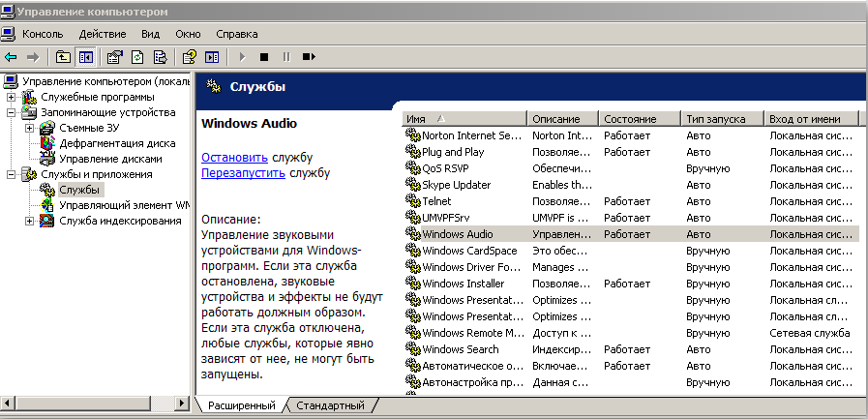Screen dimensions: 868x419
Task: Start the service with play icon
Action: 242,56
